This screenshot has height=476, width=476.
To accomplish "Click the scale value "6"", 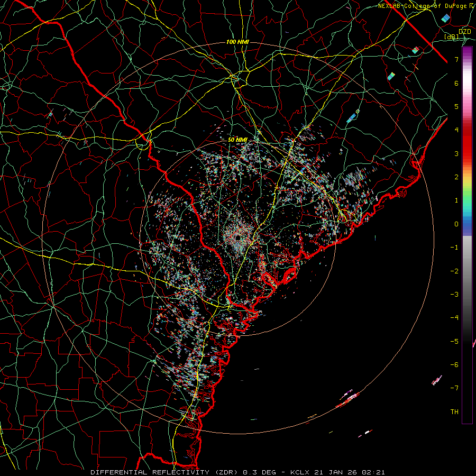I will (x=456, y=83).
